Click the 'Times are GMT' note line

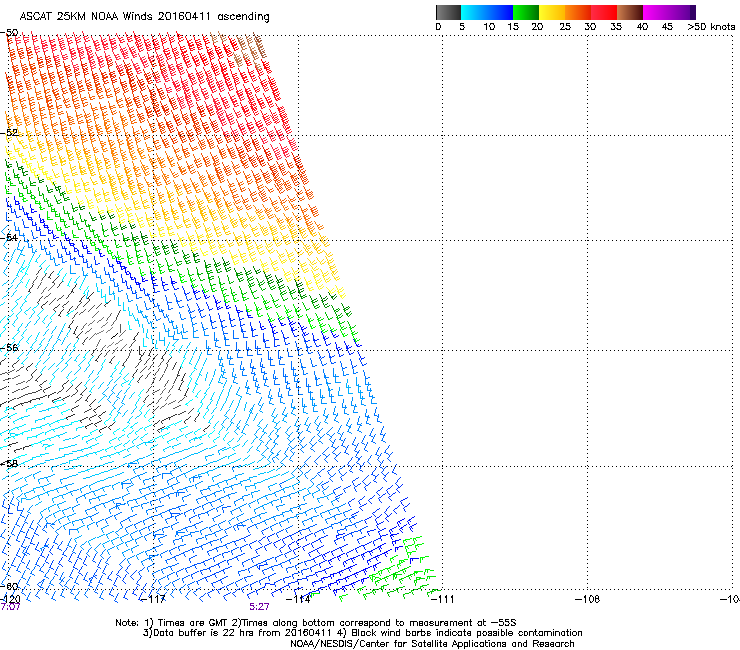coord(316,623)
